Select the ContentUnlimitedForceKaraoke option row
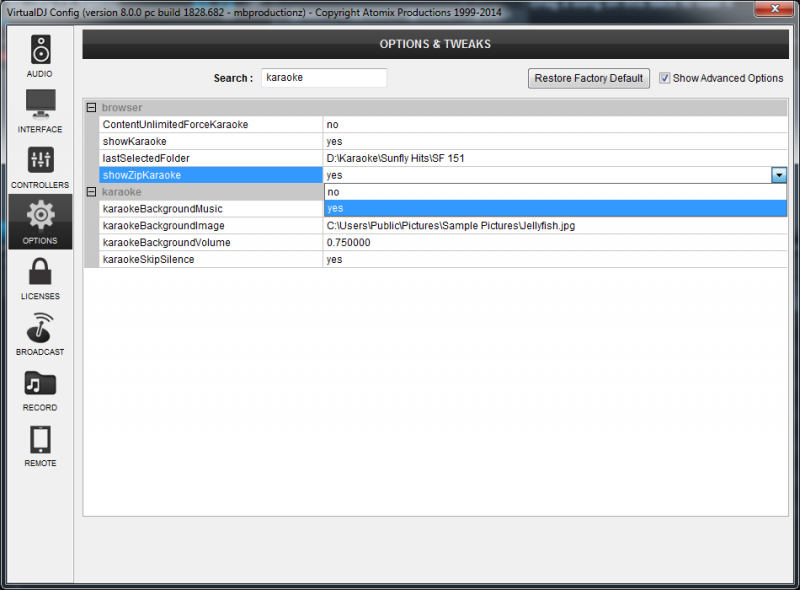This screenshot has width=800, height=590. [443, 125]
